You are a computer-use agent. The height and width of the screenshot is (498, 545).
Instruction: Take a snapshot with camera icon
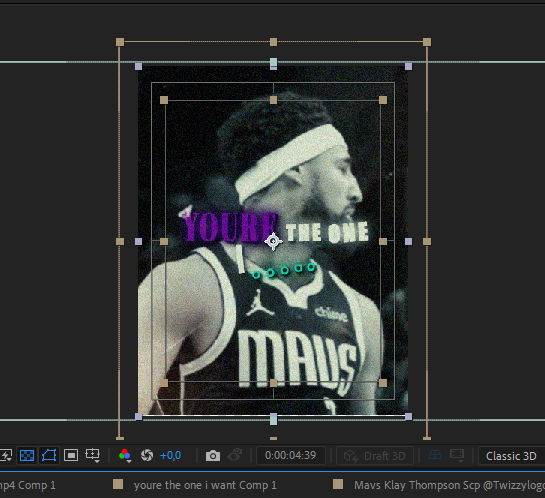tap(213, 456)
